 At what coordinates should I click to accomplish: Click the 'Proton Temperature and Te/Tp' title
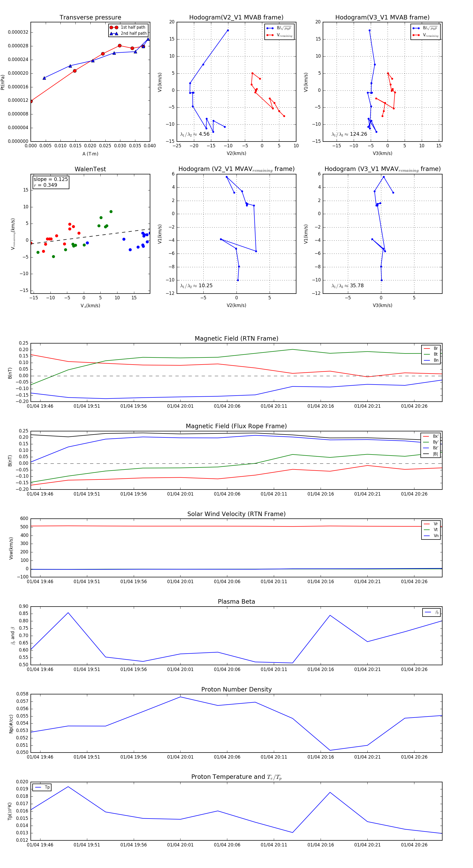[x=236, y=777]
